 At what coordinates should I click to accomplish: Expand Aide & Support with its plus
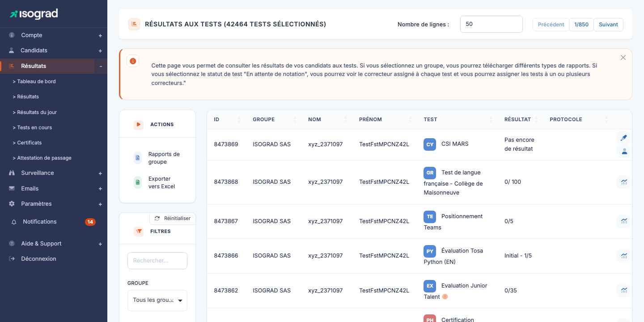[x=100, y=244]
